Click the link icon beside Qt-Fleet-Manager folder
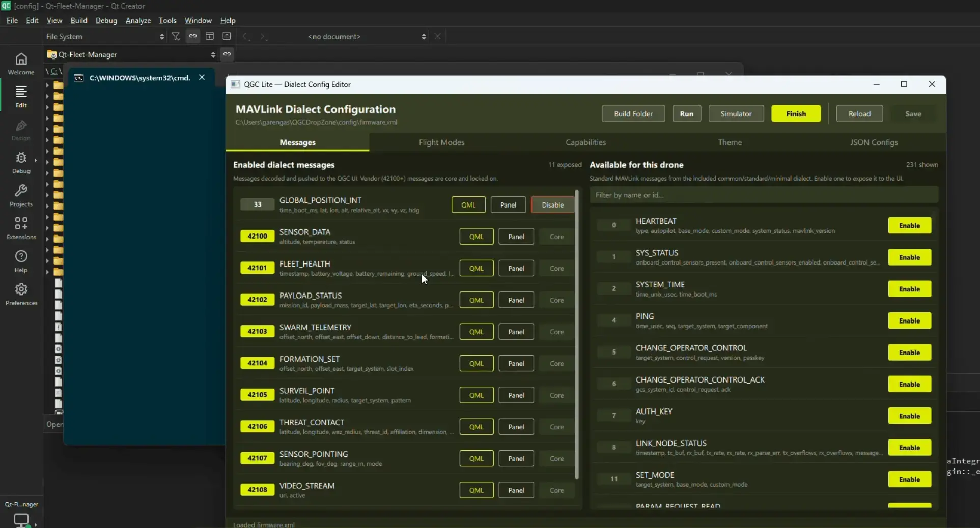 (x=227, y=54)
